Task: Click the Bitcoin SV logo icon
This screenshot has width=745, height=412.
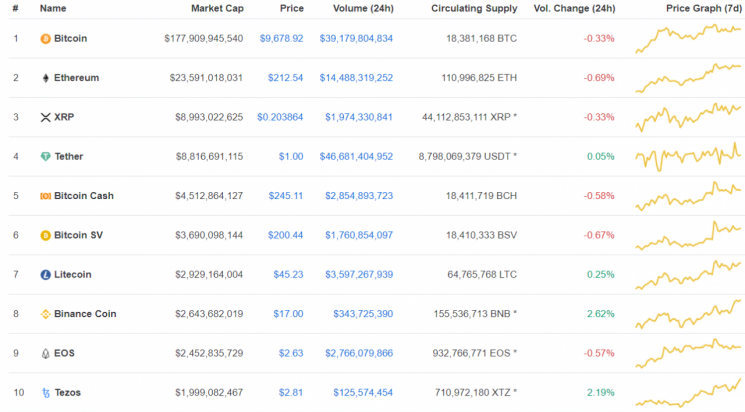Action: point(45,235)
